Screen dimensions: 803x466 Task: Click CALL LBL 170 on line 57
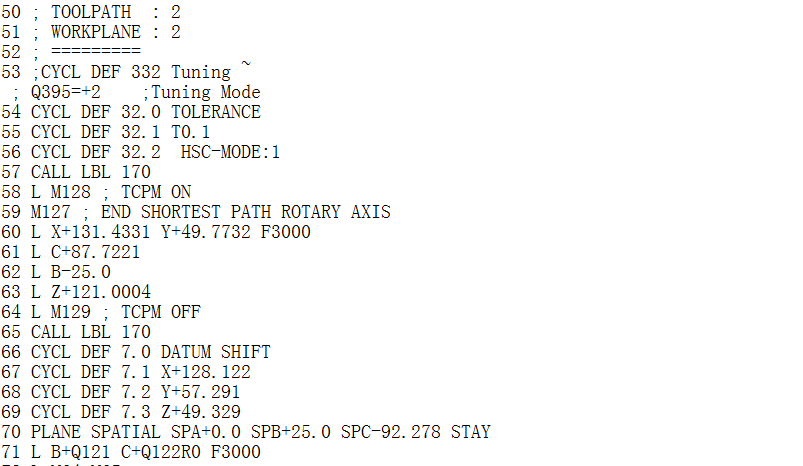[x=90, y=172]
